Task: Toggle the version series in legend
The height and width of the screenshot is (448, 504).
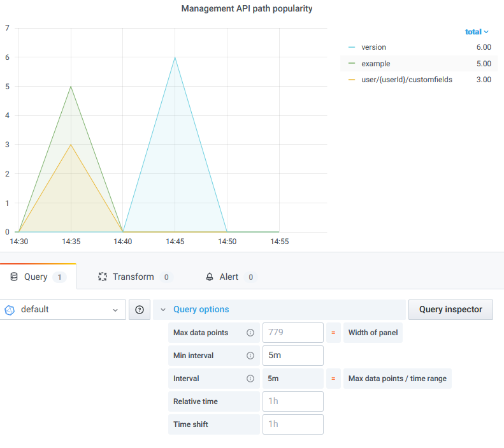Action: (x=373, y=47)
